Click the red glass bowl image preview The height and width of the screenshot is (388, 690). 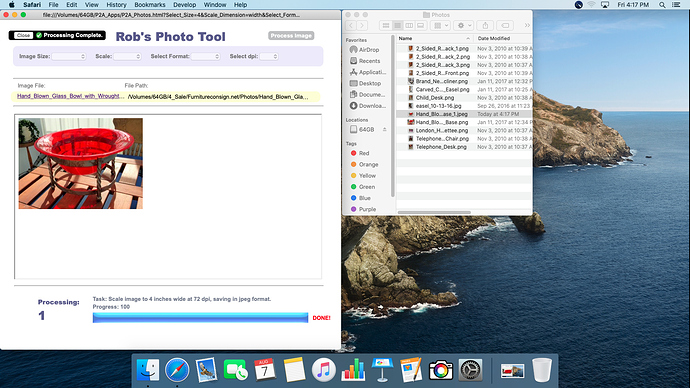click(x=81, y=163)
